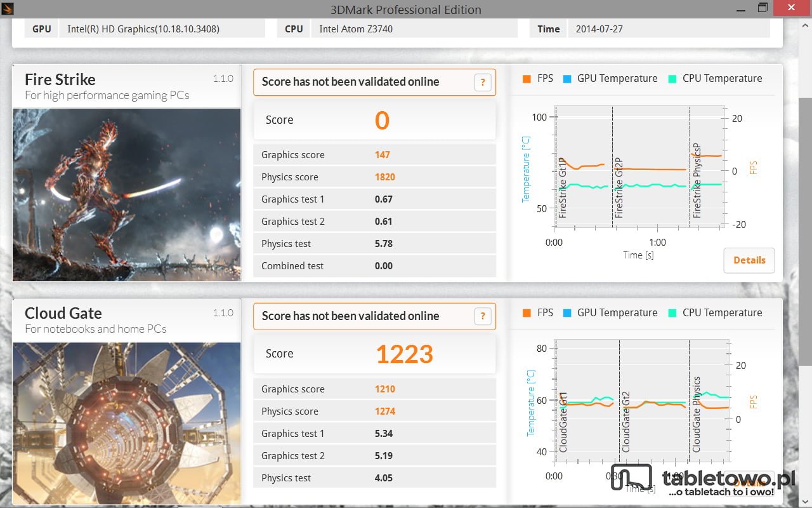Click the CloudGate Gt2 marker in chart
The image size is (812, 508).
[x=625, y=422]
